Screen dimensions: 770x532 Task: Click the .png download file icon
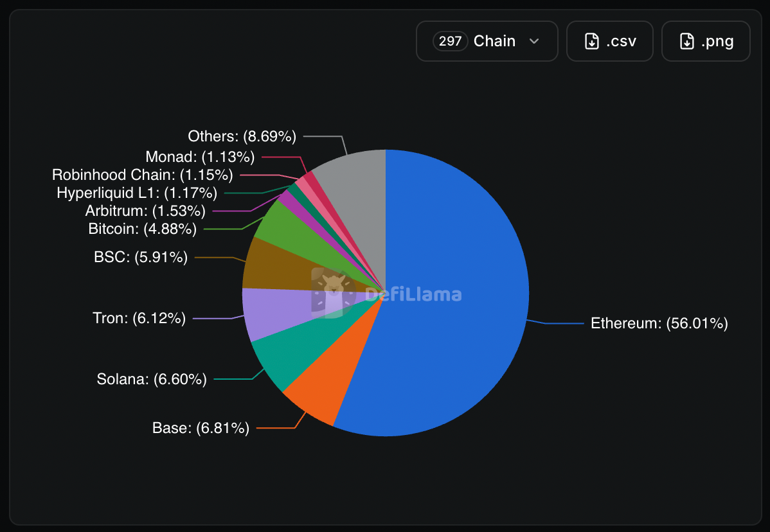tap(686, 41)
